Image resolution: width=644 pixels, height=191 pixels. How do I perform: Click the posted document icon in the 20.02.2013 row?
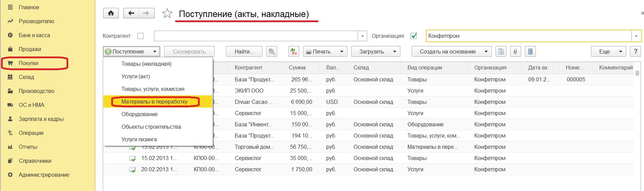[x=132, y=170]
